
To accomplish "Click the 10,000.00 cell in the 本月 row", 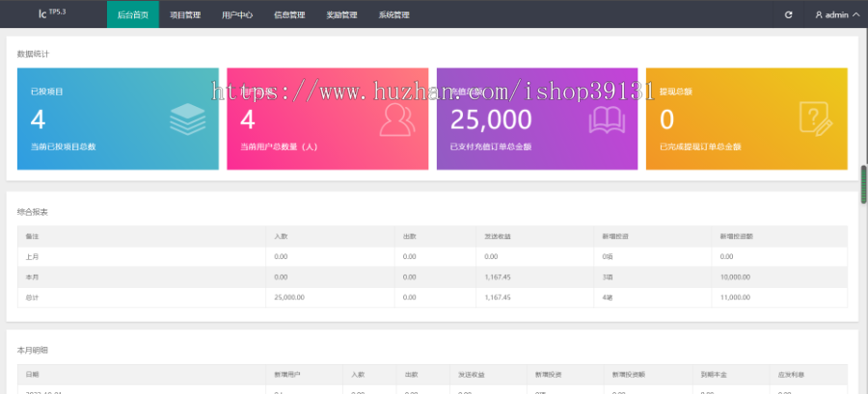I will [x=735, y=276].
